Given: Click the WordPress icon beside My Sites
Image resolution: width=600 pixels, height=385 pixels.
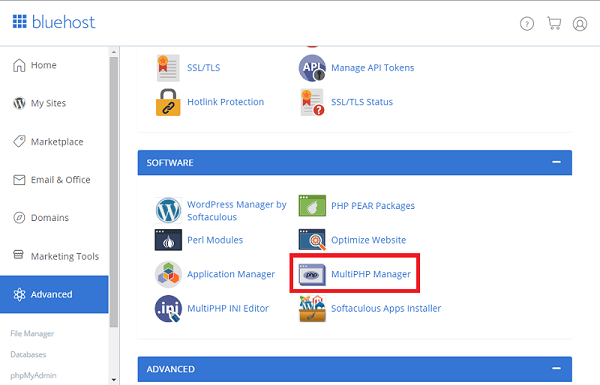Looking at the screenshot, I should coord(19,103).
